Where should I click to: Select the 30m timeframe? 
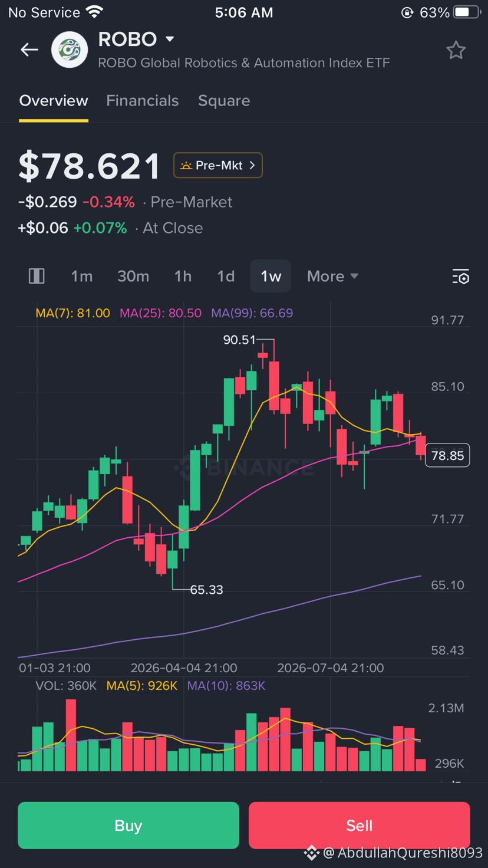pos(133,276)
